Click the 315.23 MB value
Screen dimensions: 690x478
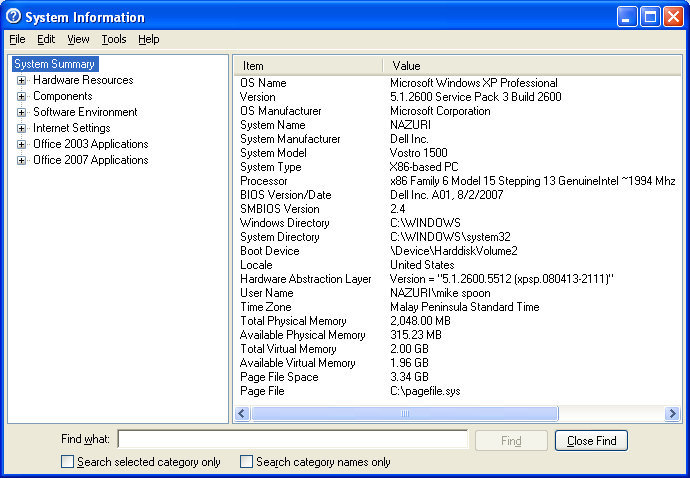pyautogui.click(x=416, y=335)
